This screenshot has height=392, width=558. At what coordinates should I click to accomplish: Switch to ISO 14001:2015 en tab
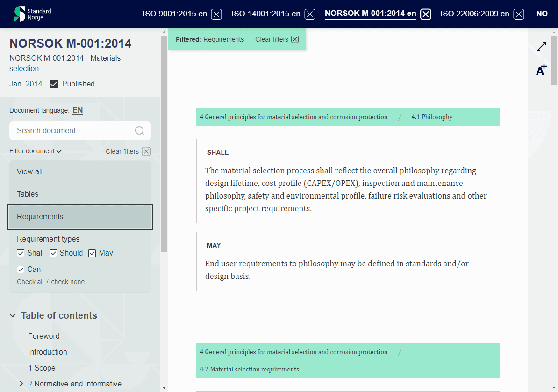pyautogui.click(x=266, y=14)
